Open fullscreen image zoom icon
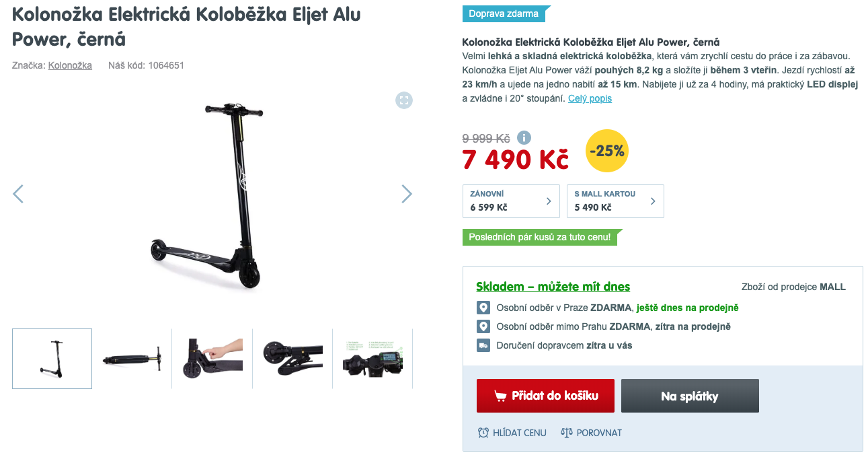The image size is (868, 455). tap(404, 100)
